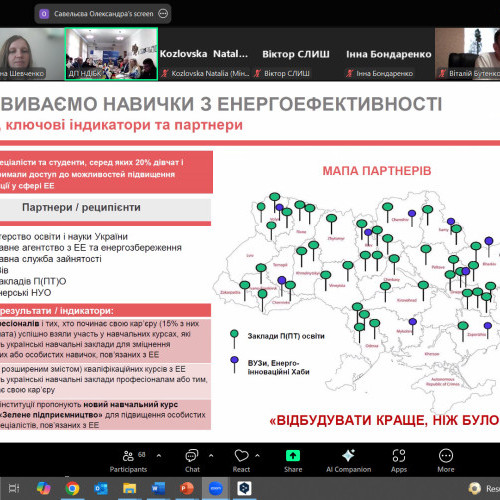Screen dimensions: 500x500
Task: Click the blue legend pin marker
Action: 234,364
